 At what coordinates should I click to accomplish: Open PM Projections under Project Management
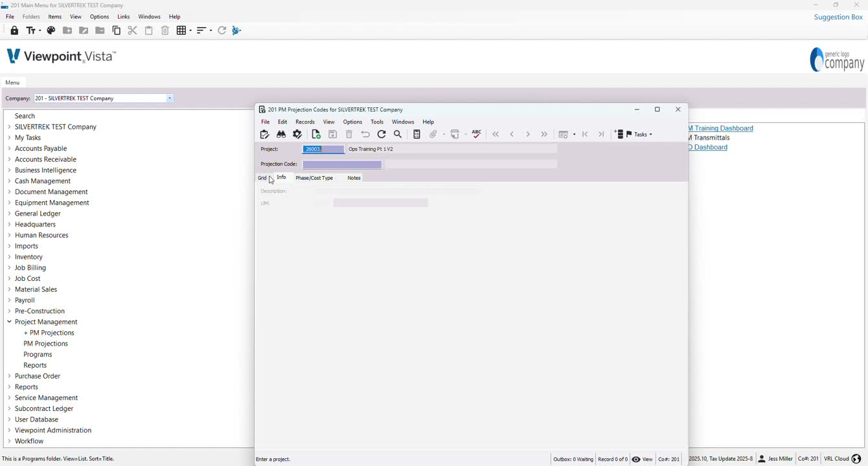coord(45,344)
